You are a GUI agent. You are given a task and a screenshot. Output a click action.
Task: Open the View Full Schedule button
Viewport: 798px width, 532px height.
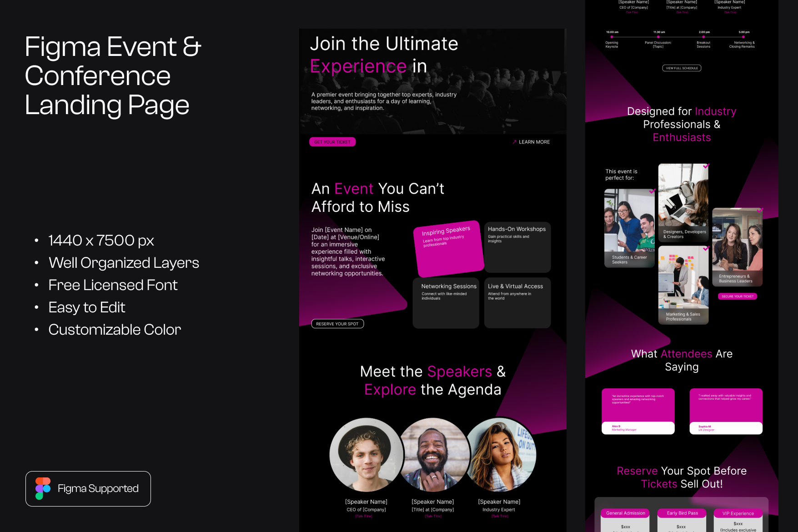[681, 68]
